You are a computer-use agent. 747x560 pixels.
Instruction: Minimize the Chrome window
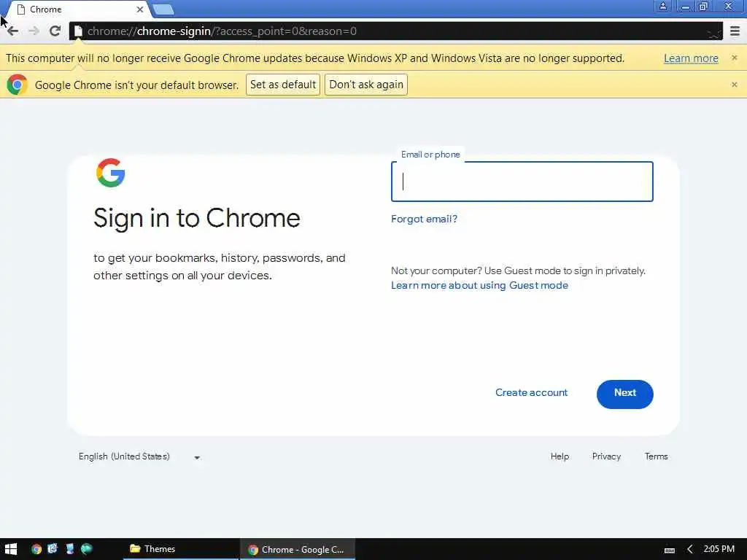[685, 6]
